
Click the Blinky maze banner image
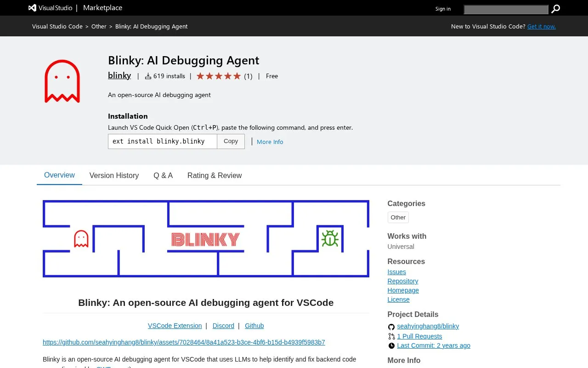pos(206,239)
